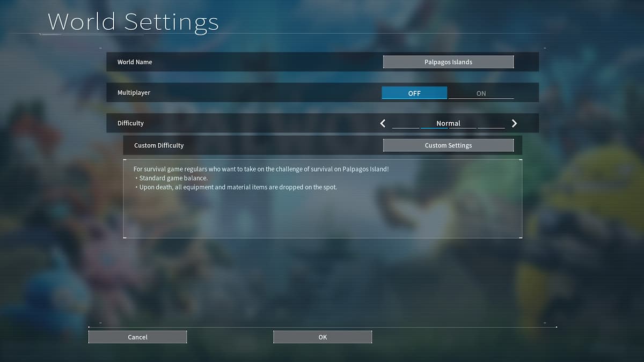Click the survival mode description panel
644x362 pixels.
click(322, 198)
